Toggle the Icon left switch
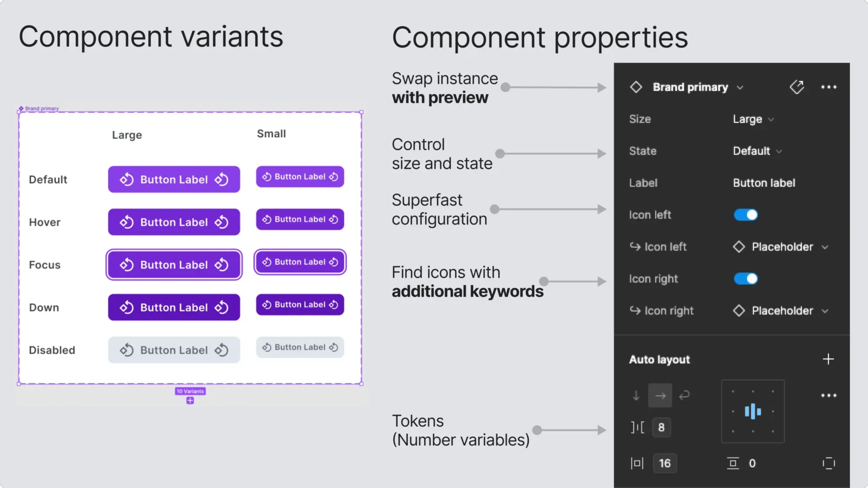This screenshot has height=488, width=868. [x=745, y=215]
